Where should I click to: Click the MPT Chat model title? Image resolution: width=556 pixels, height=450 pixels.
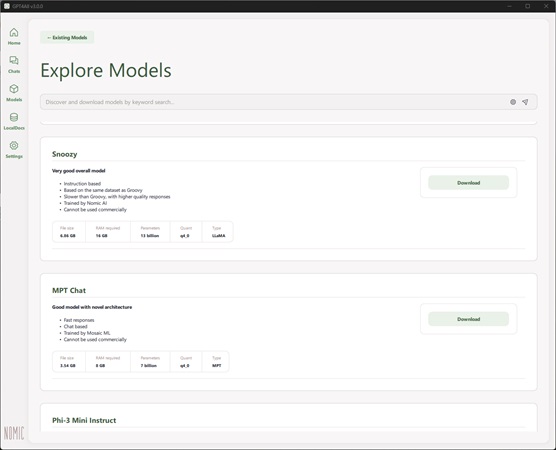69,290
